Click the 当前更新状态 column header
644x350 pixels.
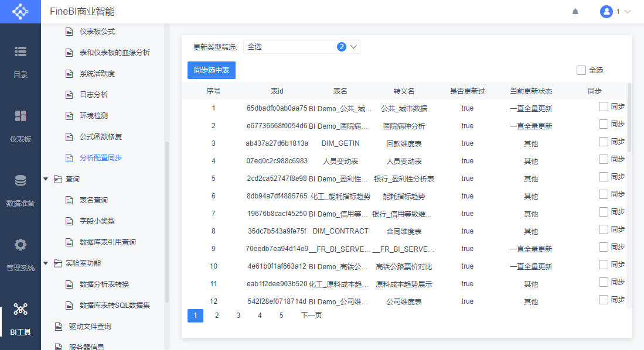pyautogui.click(x=531, y=91)
